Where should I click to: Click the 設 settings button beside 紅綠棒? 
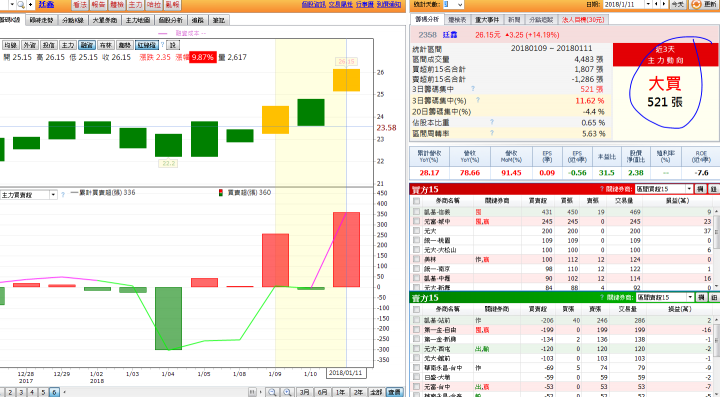173,45
